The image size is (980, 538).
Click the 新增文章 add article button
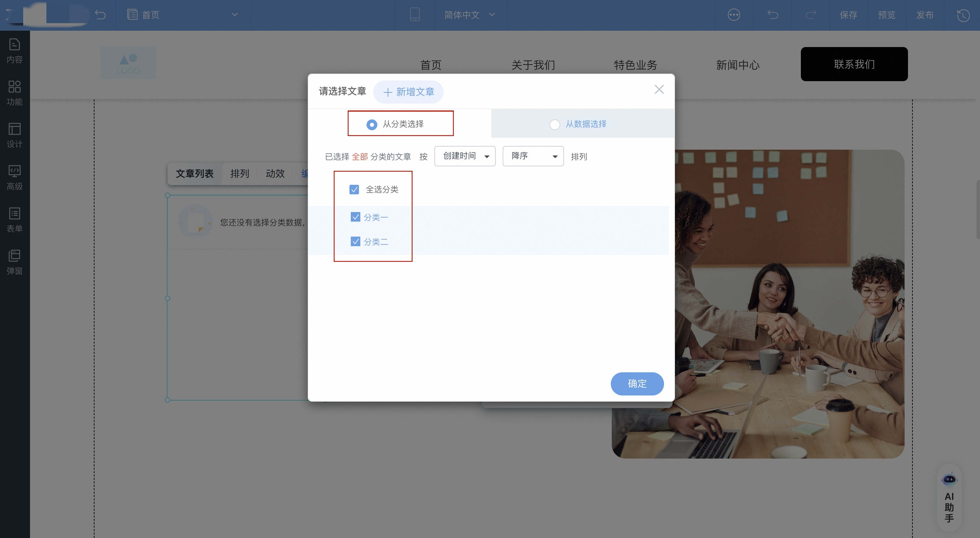[x=408, y=92]
